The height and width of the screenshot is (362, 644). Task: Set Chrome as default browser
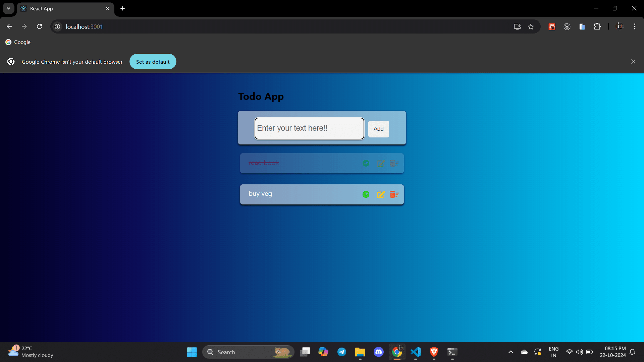153,62
